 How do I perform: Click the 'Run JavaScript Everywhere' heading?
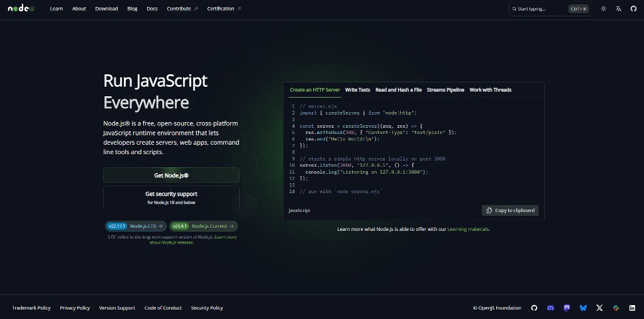(x=155, y=92)
